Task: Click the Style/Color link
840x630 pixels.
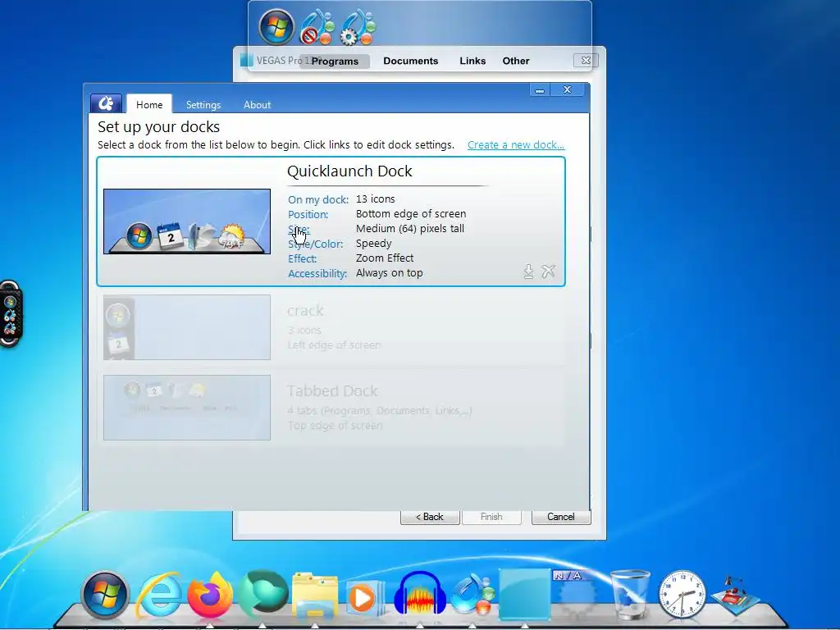Action: 316,244
